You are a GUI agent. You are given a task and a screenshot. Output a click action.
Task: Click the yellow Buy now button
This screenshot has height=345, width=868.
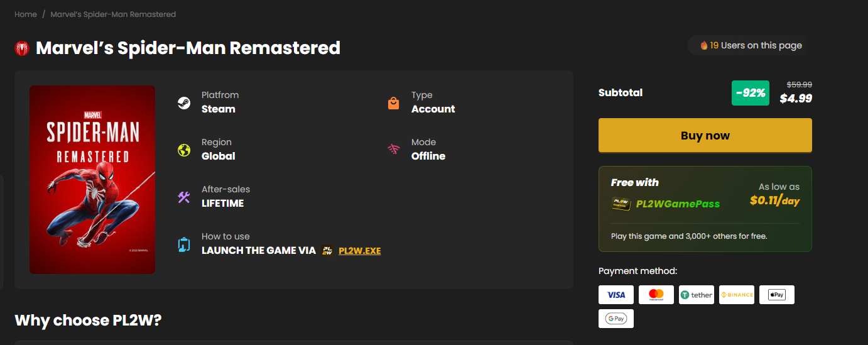(705, 135)
